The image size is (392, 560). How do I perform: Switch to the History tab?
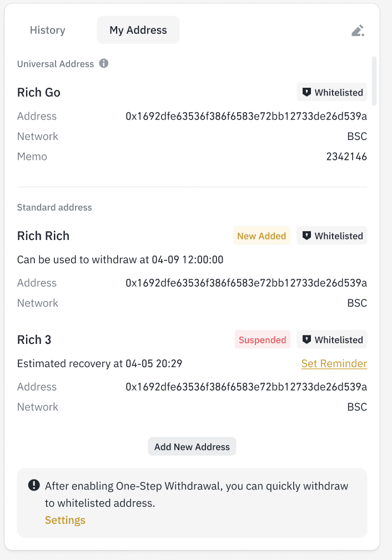click(47, 30)
